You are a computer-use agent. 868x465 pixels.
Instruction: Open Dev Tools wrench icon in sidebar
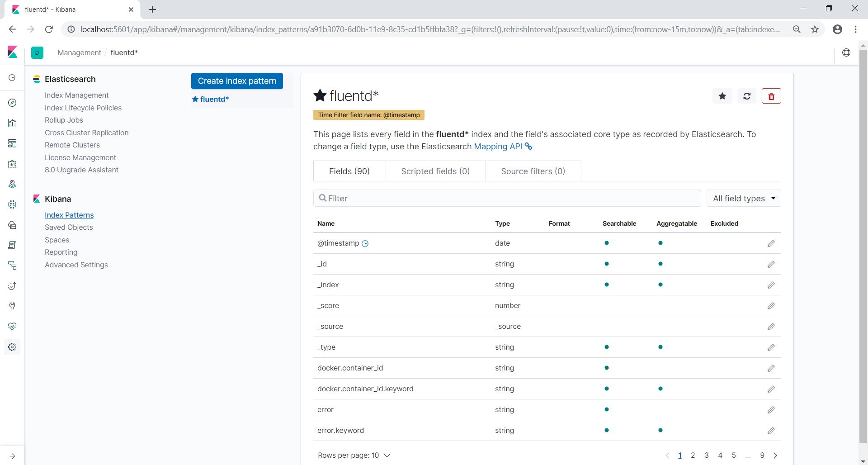point(12,306)
